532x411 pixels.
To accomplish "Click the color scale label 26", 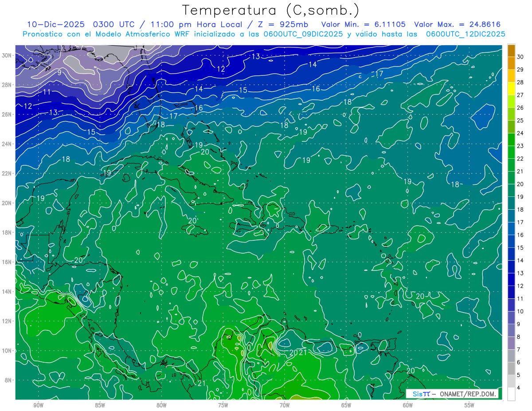I will [521, 108].
